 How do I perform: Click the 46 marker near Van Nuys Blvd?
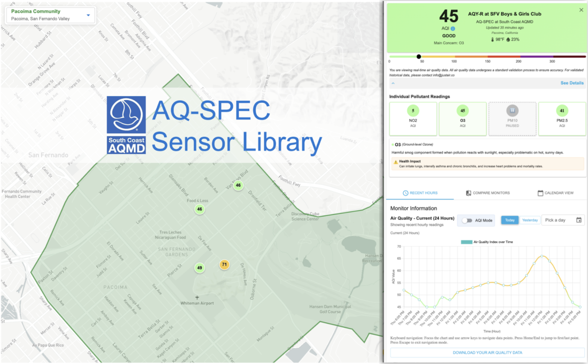click(238, 185)
